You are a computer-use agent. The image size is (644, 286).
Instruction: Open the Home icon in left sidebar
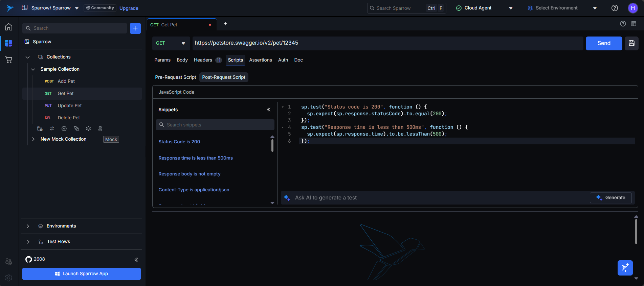coord(9,27)
